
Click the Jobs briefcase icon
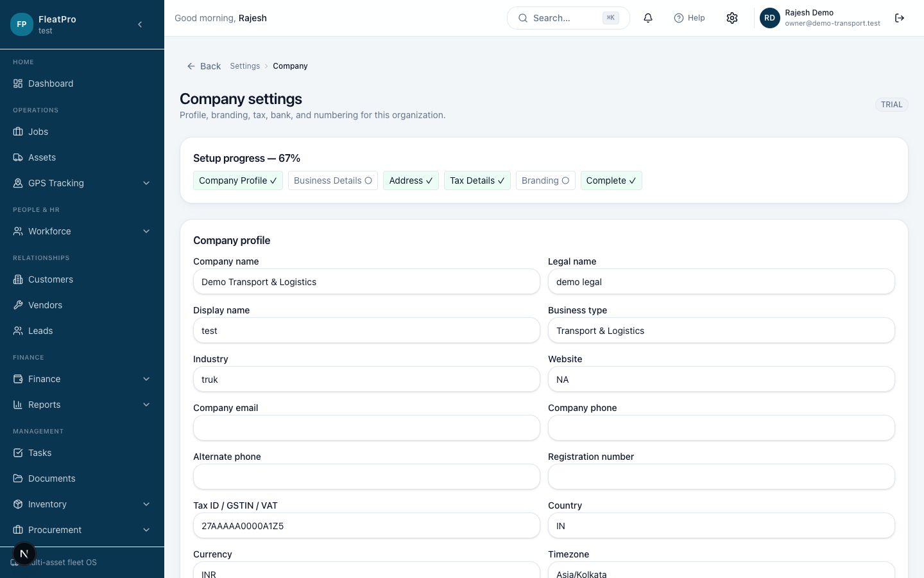click(18, 132)
